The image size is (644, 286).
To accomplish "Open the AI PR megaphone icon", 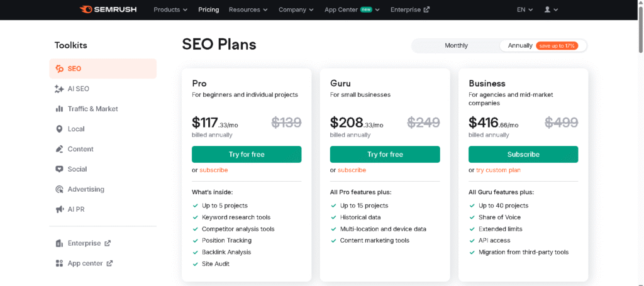I will tap(59, 209).
